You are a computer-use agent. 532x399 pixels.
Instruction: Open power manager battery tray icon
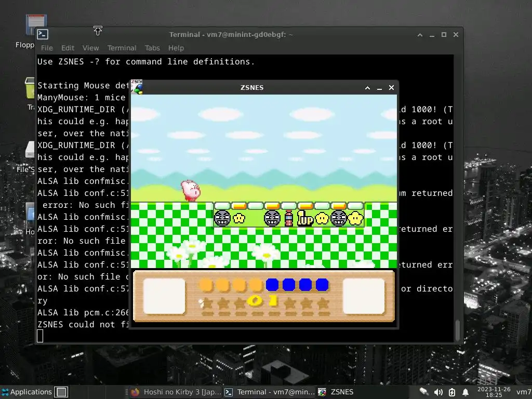click(452, 392)
